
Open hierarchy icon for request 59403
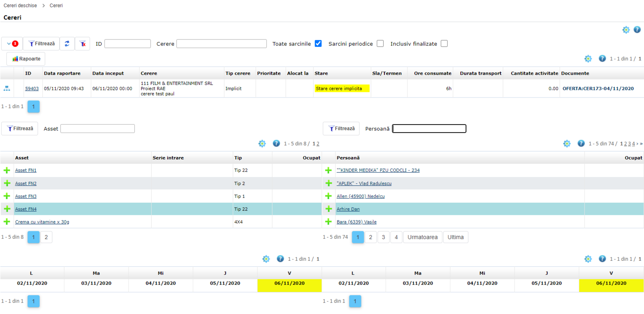pyautogui.click(x=7, y=88)
